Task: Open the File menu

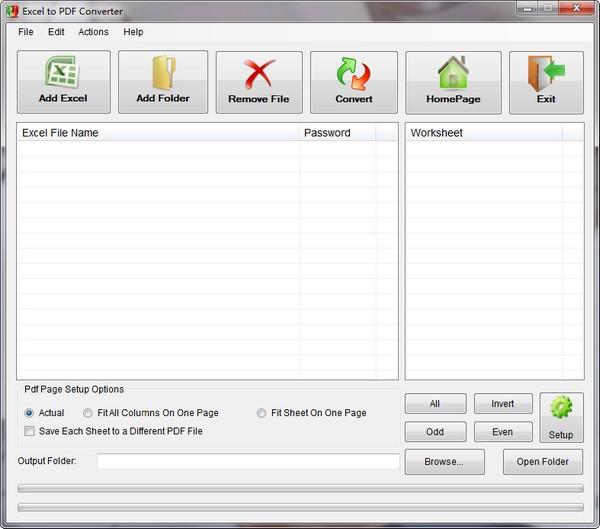Action: coord(26,32)
